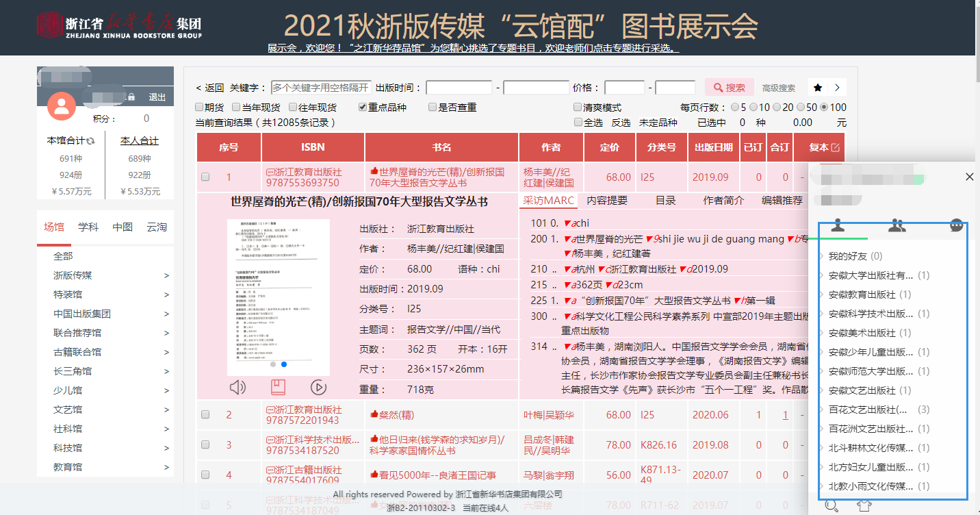Image resolution: width=980 pixels, height=515 pixels.
Task: Click the 返回 back link
Action: click(210, 88)
